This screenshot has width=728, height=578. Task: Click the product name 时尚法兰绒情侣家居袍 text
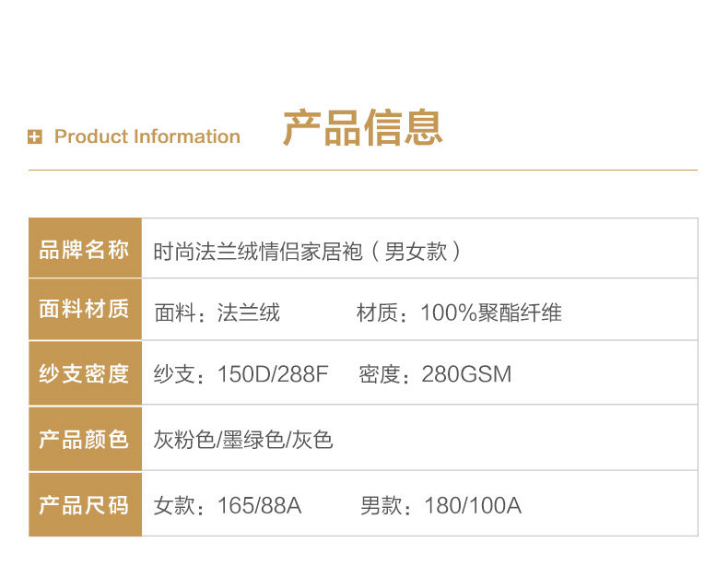click(x=258, y=252)
